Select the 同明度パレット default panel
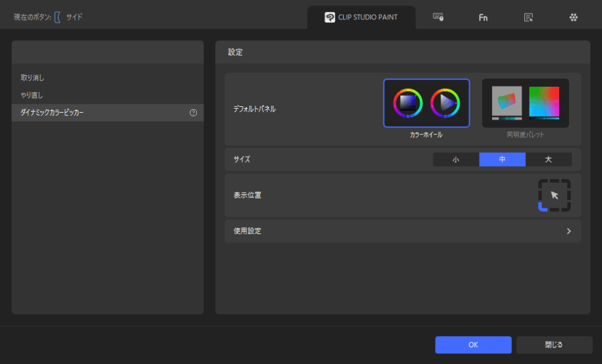 point(525,103)
